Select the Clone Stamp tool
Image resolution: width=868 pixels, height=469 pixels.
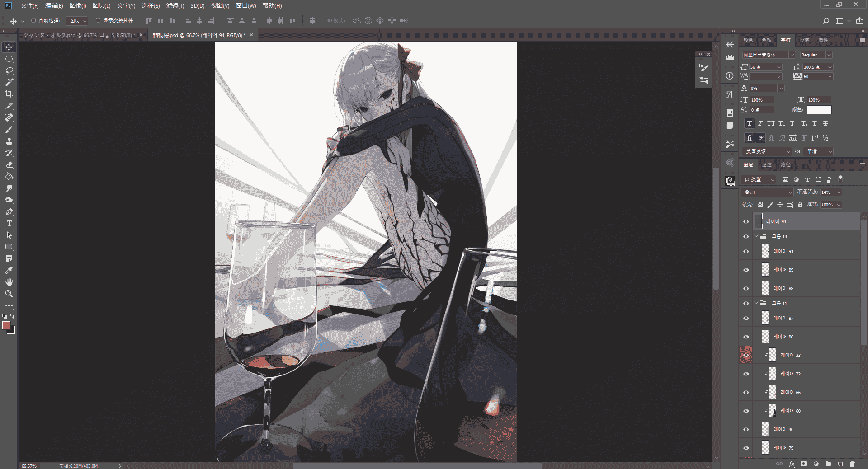[9, 141]
